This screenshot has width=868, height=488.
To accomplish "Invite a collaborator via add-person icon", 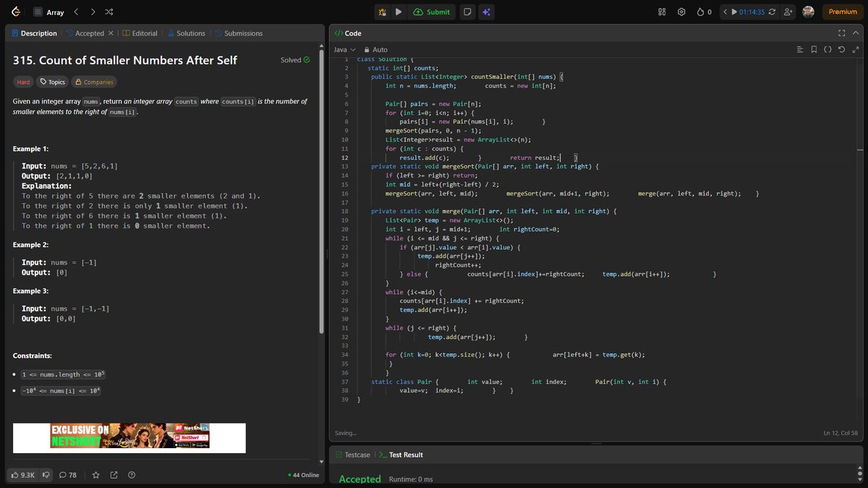I will [x=788, y=12].
